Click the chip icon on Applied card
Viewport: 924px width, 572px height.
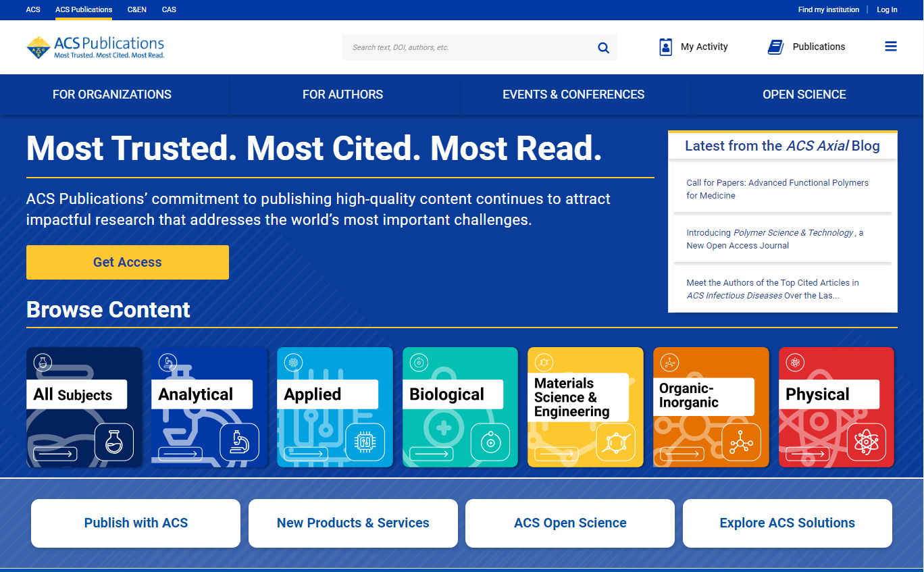tap(365, 442)
